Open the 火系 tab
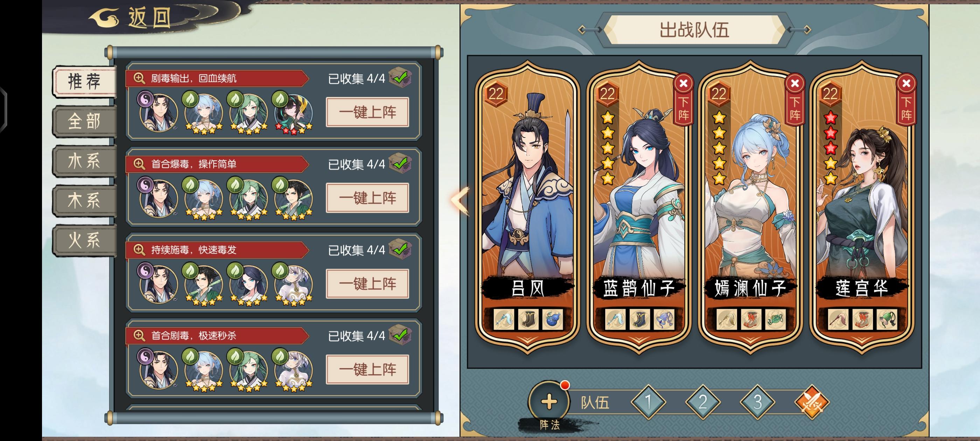Screen dimensions: 980x441 [84, 240]
